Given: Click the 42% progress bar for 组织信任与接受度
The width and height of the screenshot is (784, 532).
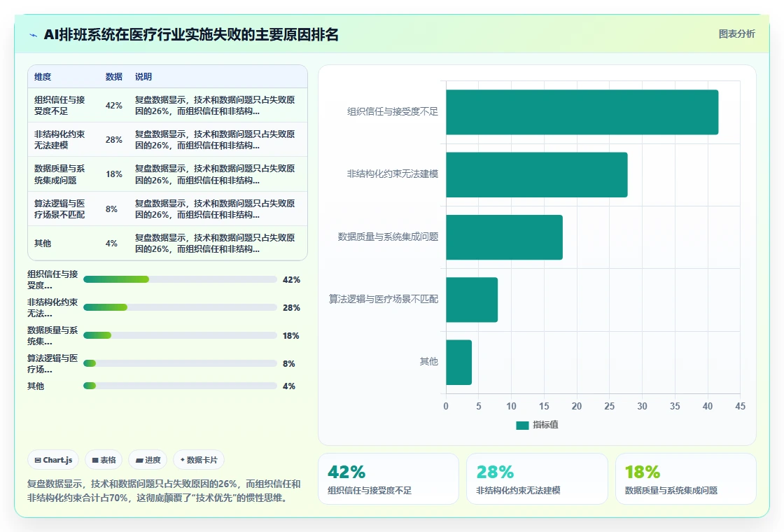Looking at the screenshot, I should click(x=180, y=279).
